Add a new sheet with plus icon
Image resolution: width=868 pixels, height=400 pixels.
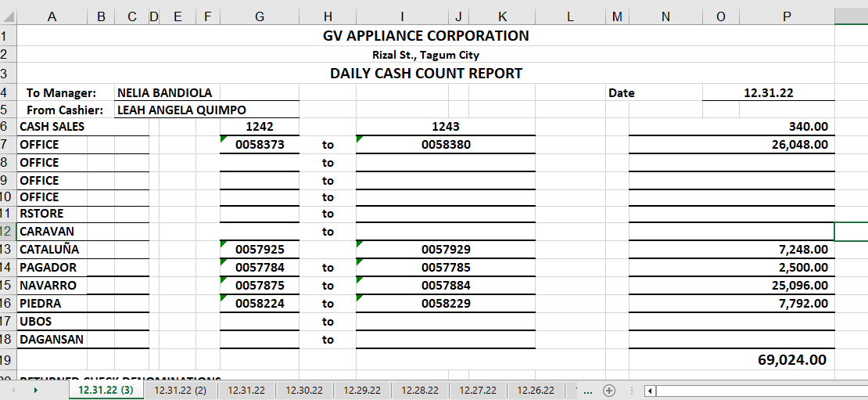click(609, 391)
